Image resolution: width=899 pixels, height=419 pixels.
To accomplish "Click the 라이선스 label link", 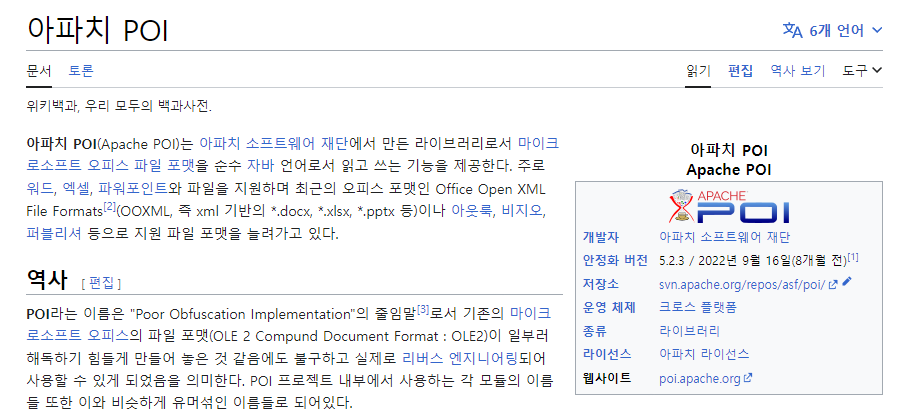I will 607,354.
